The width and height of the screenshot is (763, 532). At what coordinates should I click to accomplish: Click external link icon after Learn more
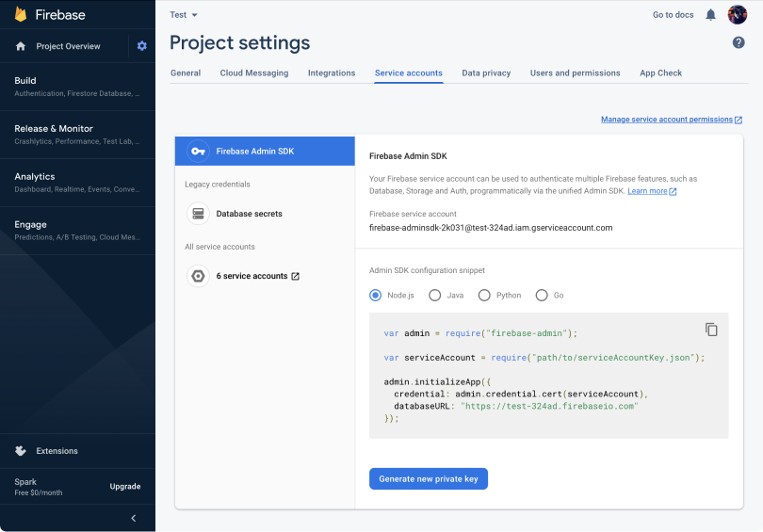pyautogui.click(x=673, y=191)
